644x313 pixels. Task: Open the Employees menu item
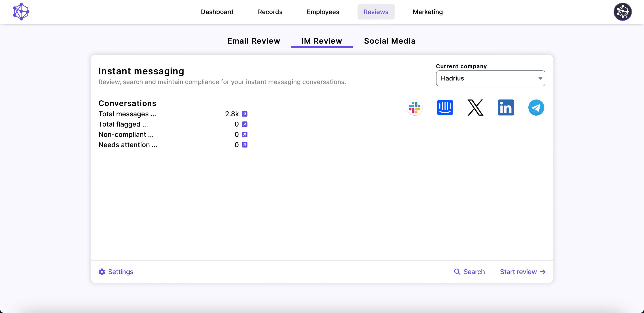(323, 12)
